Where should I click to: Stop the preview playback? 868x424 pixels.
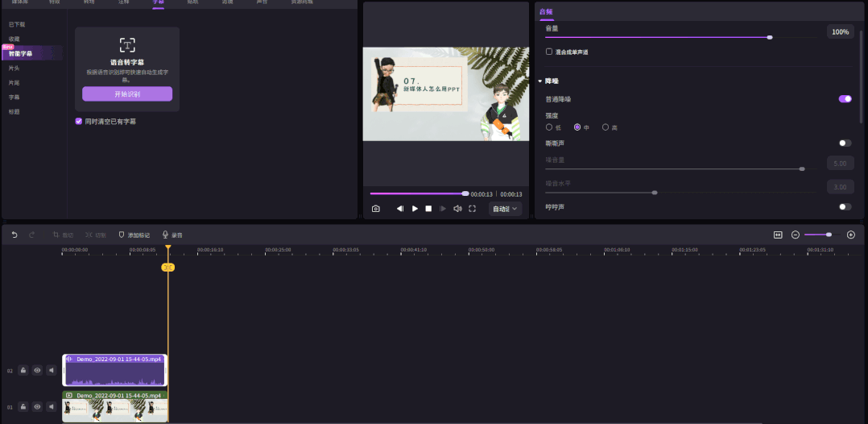[428, 209]
